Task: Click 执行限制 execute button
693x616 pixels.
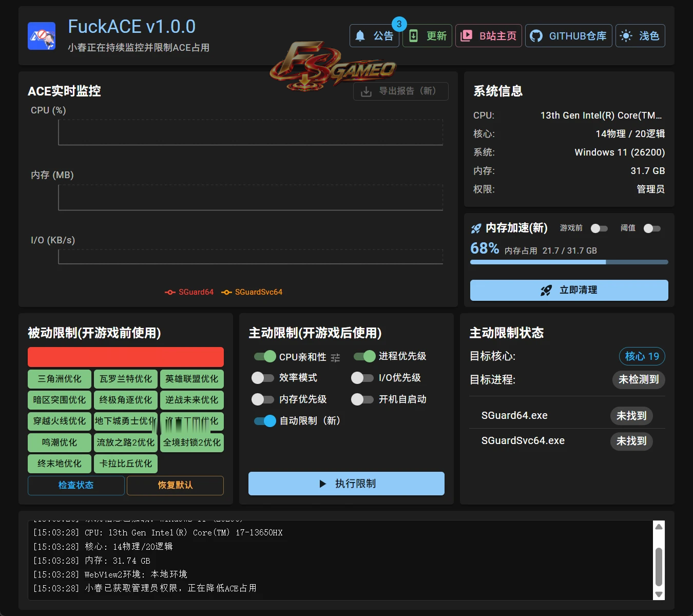Action: [x=346, y=484]
